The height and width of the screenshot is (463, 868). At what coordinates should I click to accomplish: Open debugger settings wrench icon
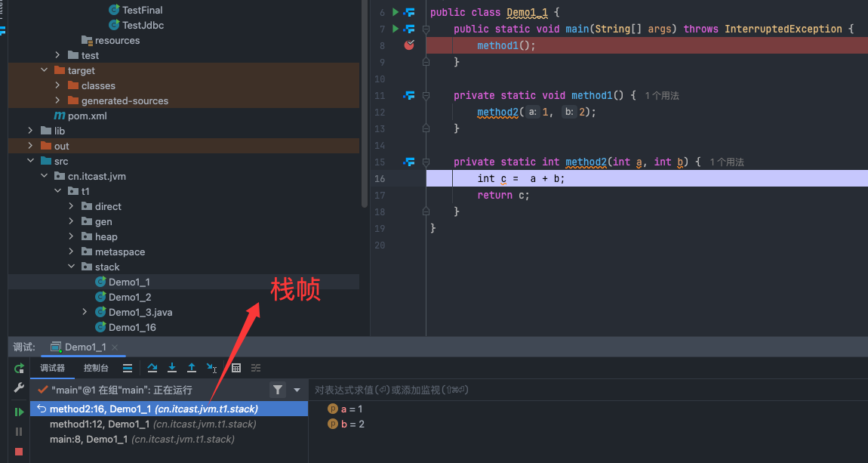(19, 387)
